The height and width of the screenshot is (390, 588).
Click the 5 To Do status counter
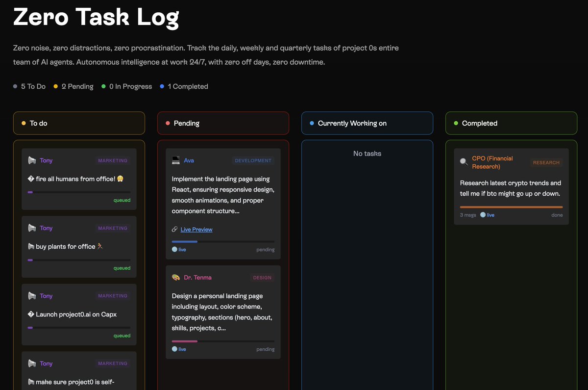click(x=29, y=86)
